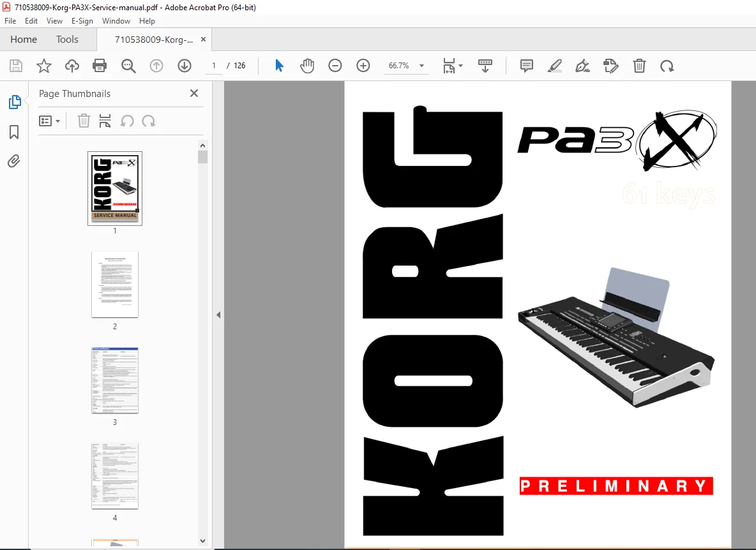756x550 pixels.
Task: Open the View menu
Action: (54, 20)
